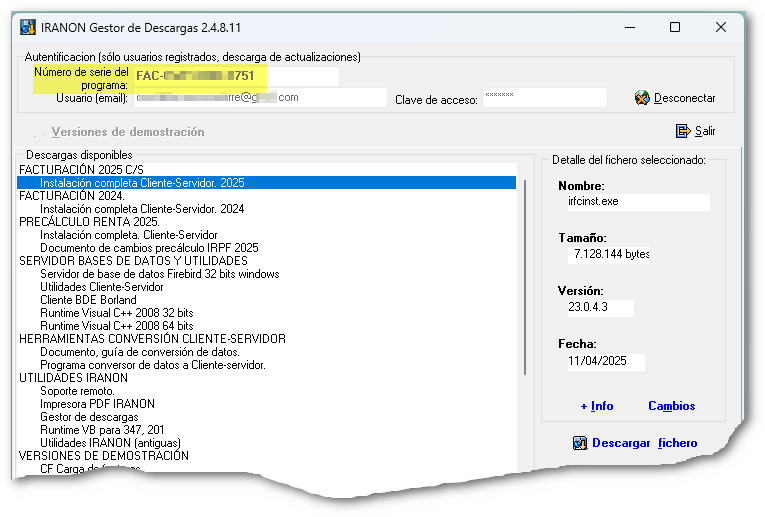Click the Salir exit button
This screenshot has height=517, width=765.
tap(696, 131)
